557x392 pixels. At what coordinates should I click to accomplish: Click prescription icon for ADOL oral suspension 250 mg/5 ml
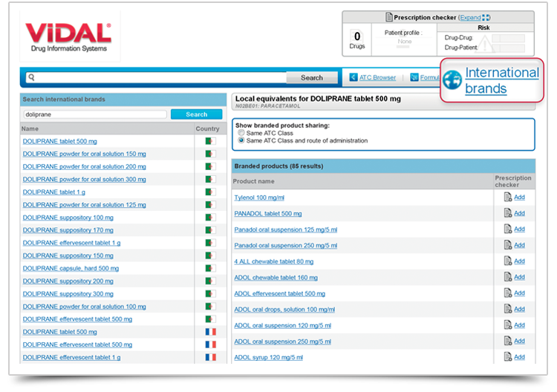[x=508, y=341]
